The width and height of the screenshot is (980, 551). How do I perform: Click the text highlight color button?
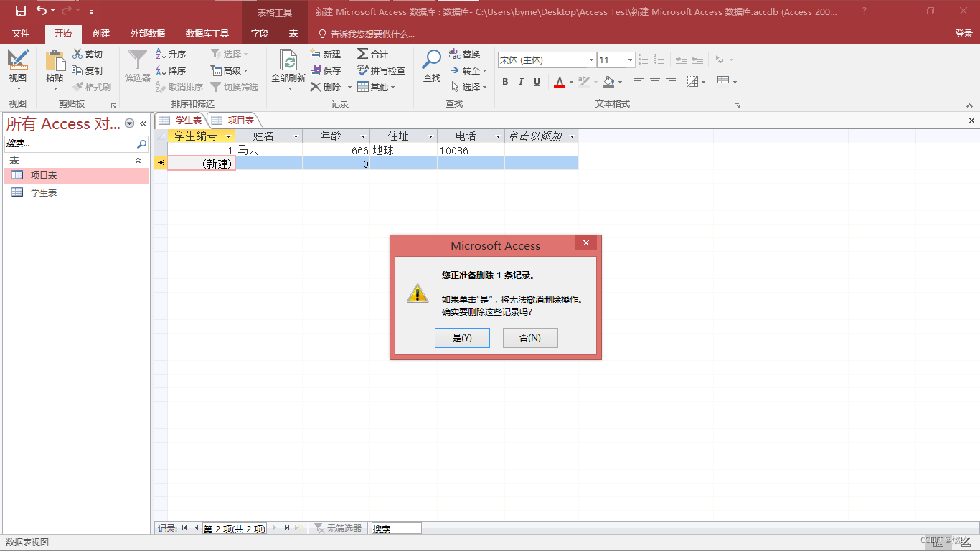pyautogui.click(x=584, y=82)
